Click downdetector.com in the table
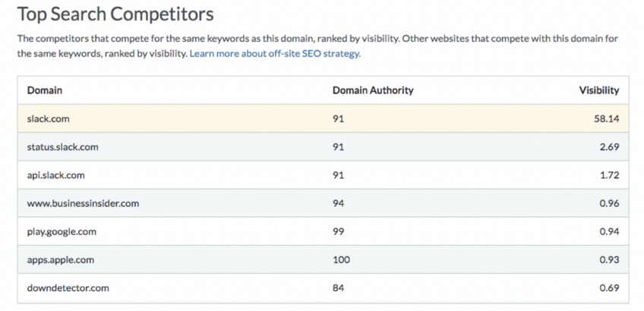This screenshot has width=644, height=311. tap(68, 288)
